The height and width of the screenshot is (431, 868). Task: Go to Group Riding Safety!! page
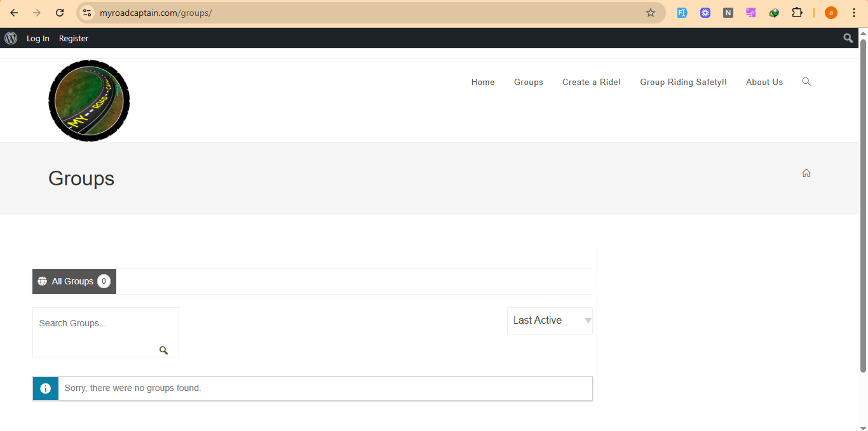pos(683,82)
